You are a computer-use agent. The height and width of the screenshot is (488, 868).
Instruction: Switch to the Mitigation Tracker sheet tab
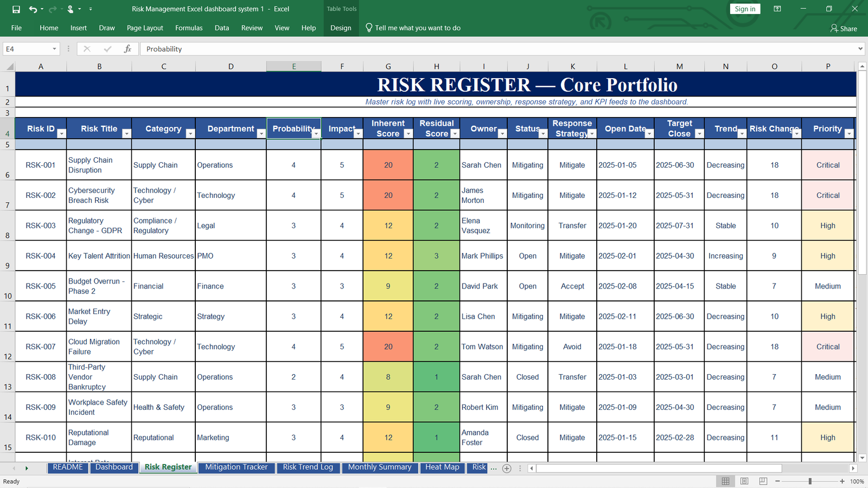click(x=237, y=467)
